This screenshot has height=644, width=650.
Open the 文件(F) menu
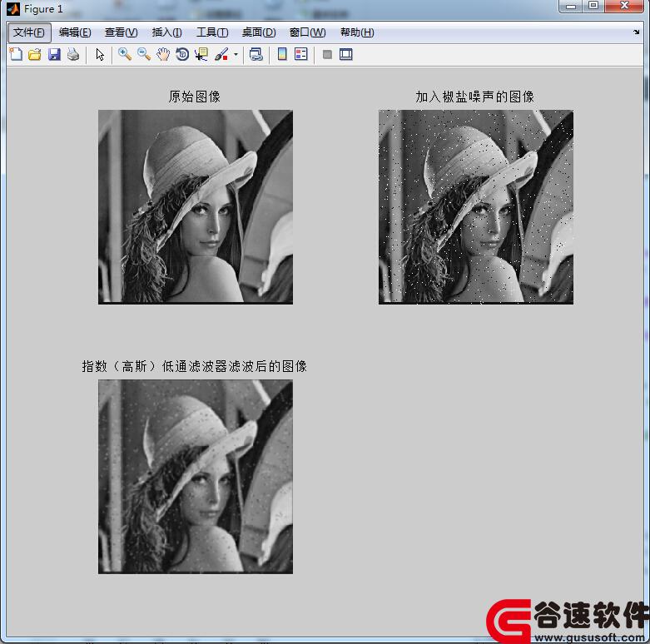tap(29, 32)
